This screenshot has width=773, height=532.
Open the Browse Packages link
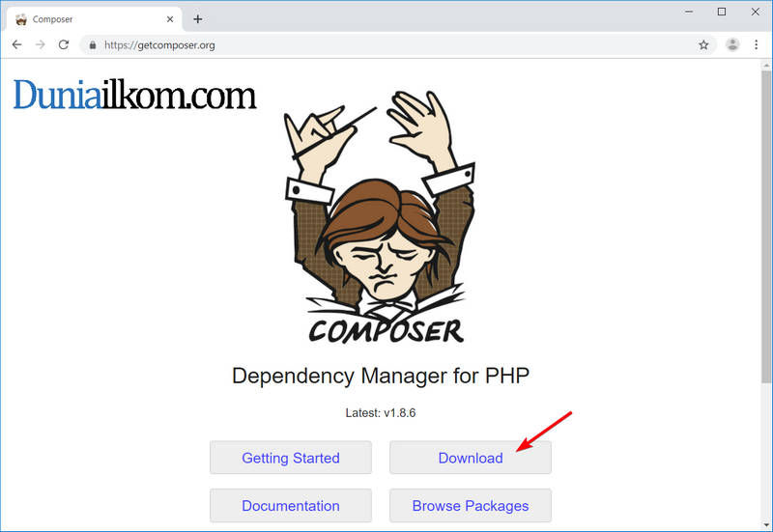471,505
